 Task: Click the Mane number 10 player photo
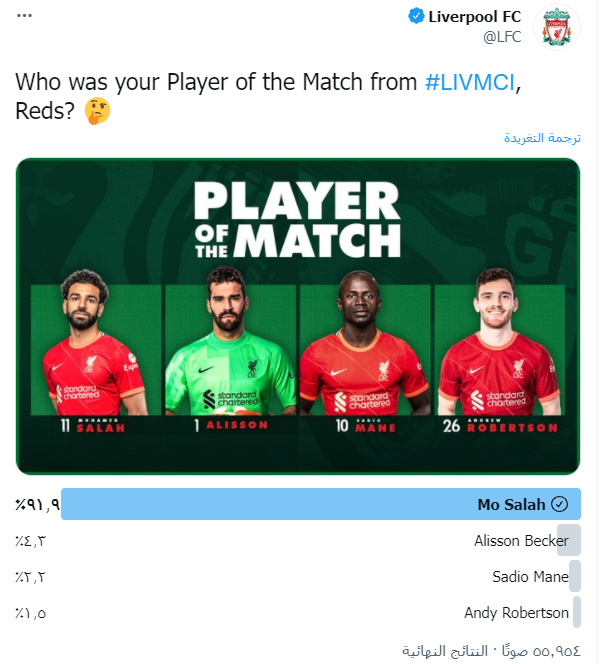(365, 348)
